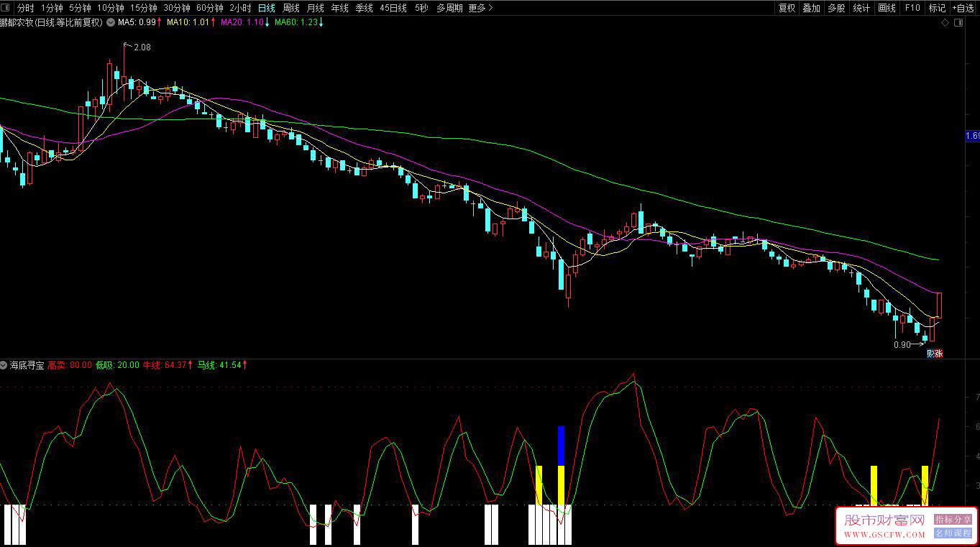The width and height of the screenshot is (980, 547).
Task: Toggle the 复权 price adjustment option
Action: point(787,8)
